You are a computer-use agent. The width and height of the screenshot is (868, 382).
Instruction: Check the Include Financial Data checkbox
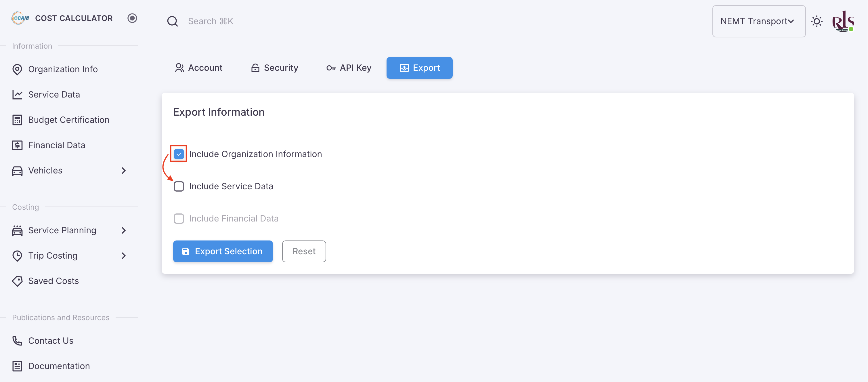[179, 219]
